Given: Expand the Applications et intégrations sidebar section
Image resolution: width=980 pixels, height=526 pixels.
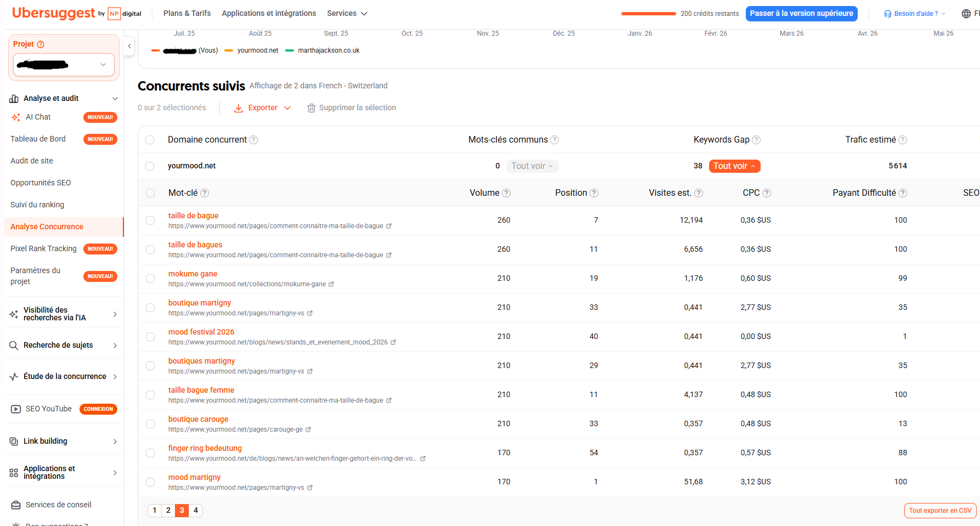Looking at the screenshot, I should [x=115, y=473].
